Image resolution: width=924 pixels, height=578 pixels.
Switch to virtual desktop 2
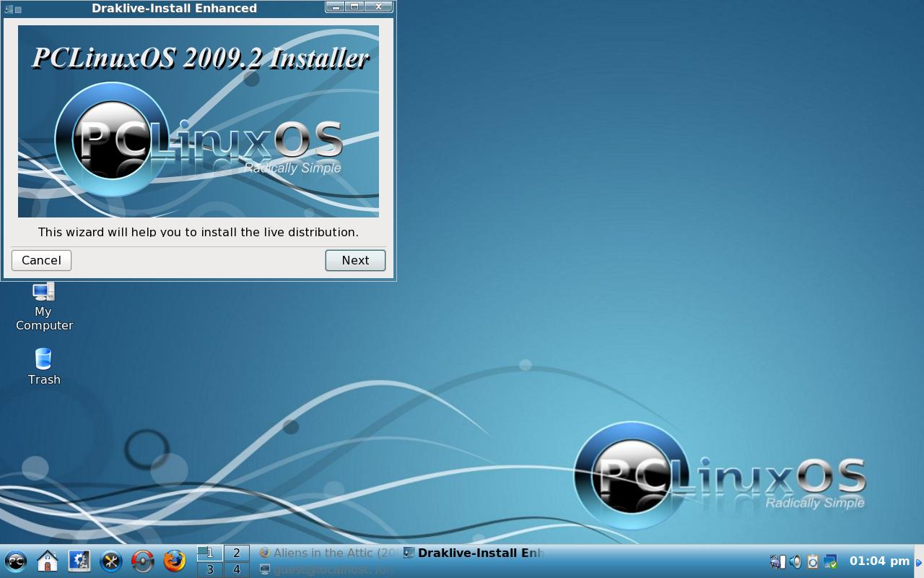[x=237, y=553]
